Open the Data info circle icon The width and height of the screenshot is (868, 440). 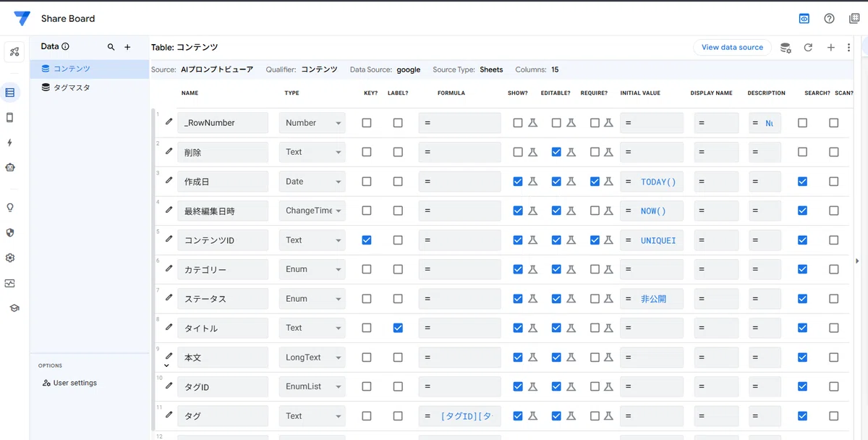[x=65, y=46]
